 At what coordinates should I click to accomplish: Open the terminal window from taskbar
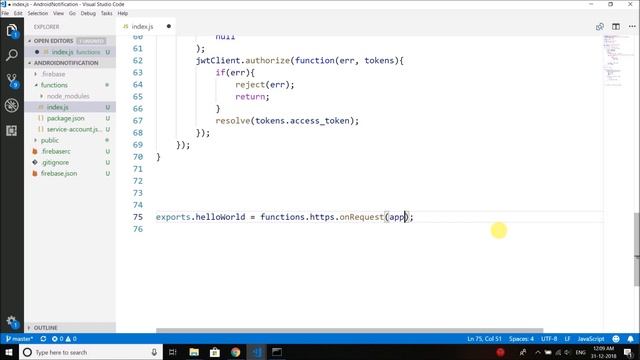pos(277,352)
